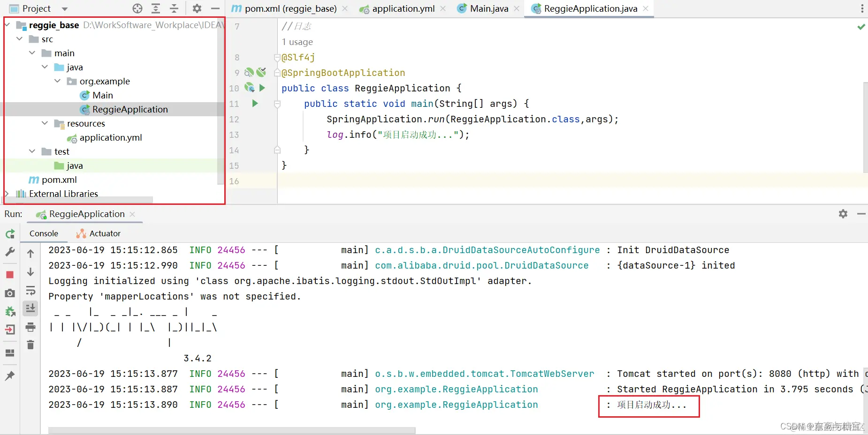Toggle scroll to end of console
This screenshot has width=868, height=435.
point(30,308)
